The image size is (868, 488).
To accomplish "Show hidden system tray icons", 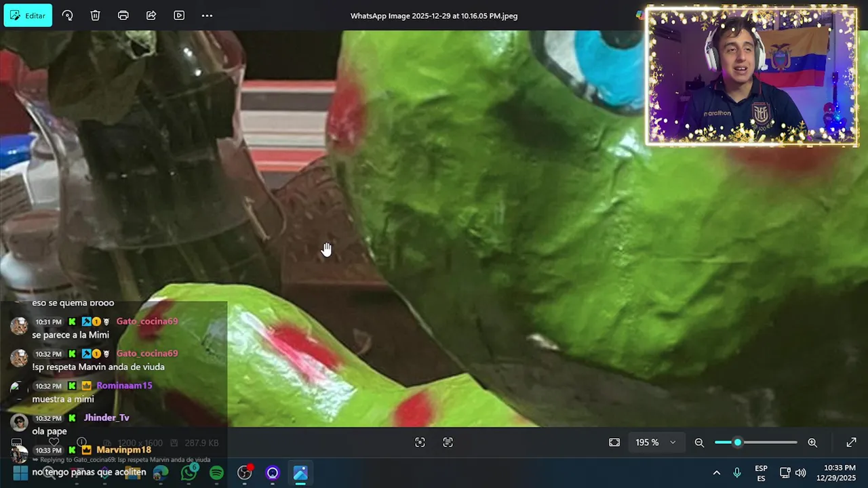I will (x=716, y=473).
